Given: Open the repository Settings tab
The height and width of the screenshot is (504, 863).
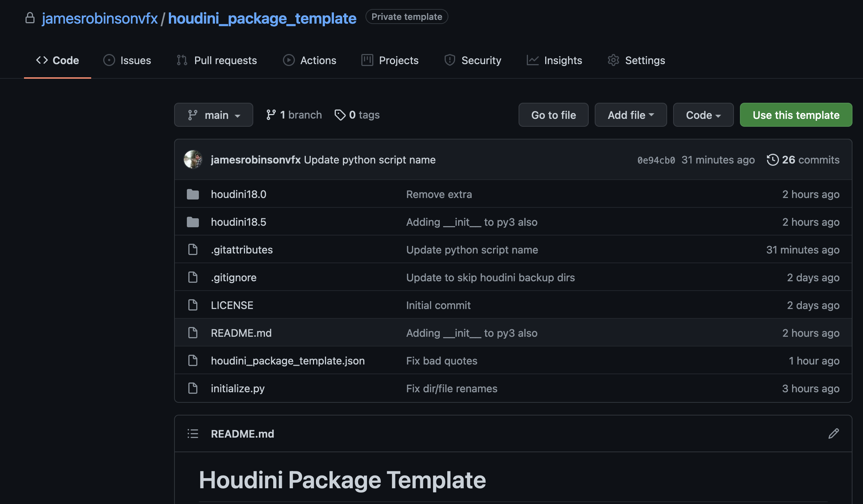Looking at the screenshot, I should [x=636, y=60].
